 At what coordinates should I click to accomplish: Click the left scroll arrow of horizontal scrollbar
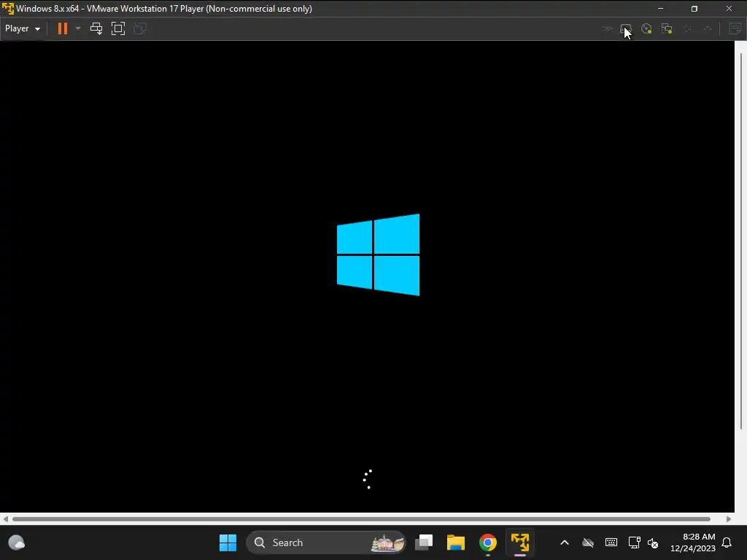pyautogui.click(x=5, y=519)
